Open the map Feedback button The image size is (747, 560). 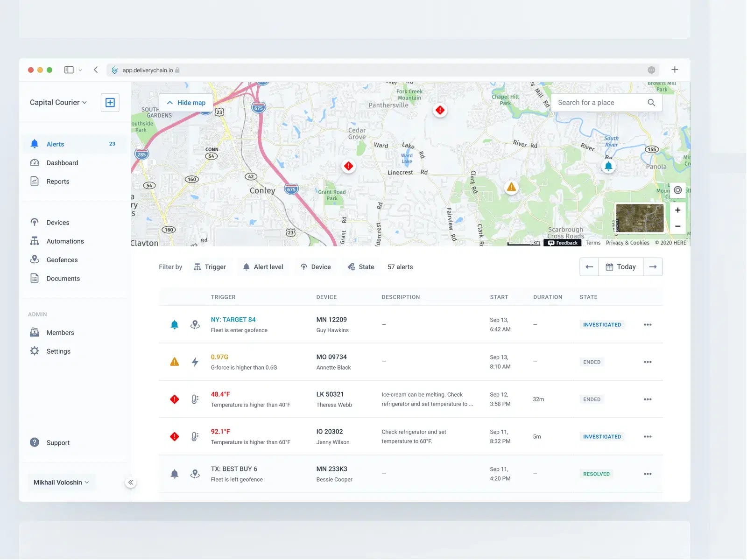point(563,243)
